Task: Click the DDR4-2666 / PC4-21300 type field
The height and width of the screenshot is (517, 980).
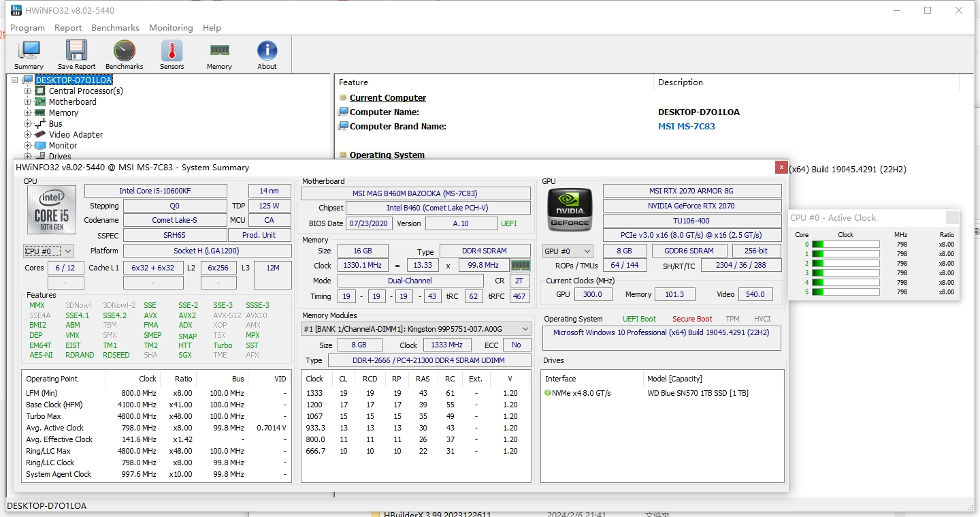Action: [x=429, y=360]
